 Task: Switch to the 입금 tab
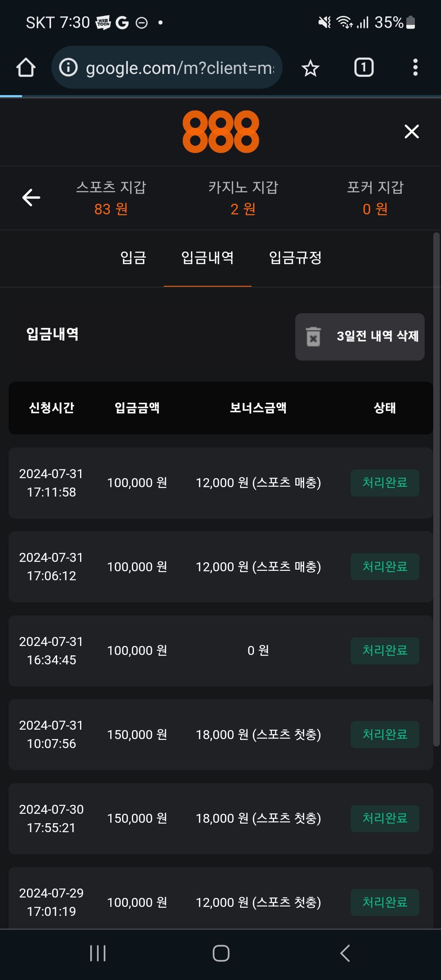pyautogui.click(x=133, y=258)
